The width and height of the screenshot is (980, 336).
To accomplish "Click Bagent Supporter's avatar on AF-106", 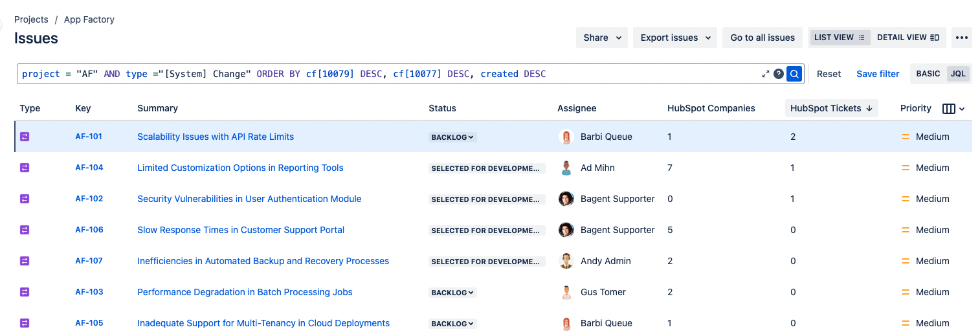I will click(x=566, y=230).
